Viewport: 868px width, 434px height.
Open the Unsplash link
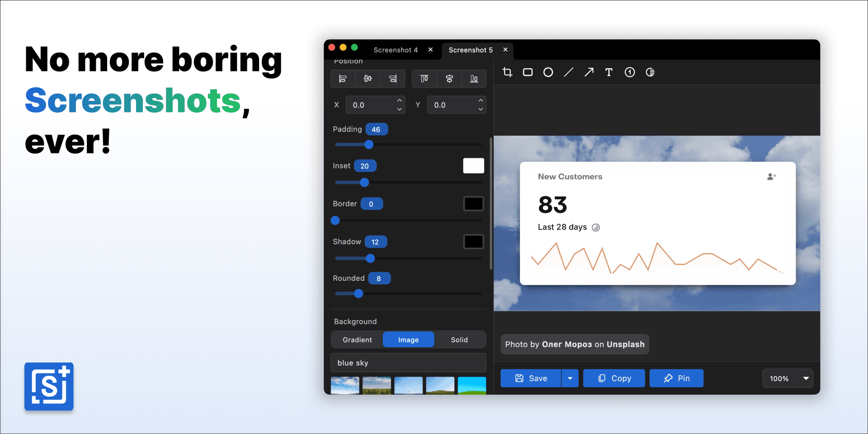pyautogui.click(x=626, y=344)
